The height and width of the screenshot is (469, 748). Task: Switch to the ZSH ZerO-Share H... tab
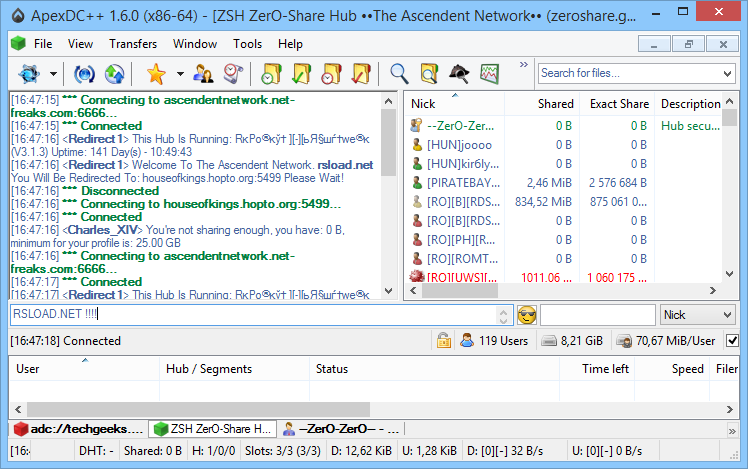coord(213,429)
